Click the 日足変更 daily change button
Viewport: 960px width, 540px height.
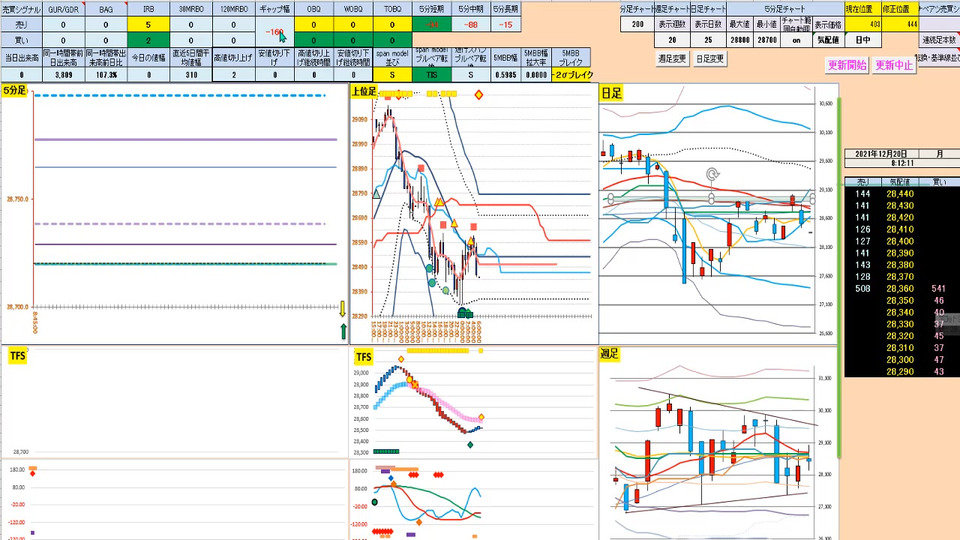[x=710, y=59]
